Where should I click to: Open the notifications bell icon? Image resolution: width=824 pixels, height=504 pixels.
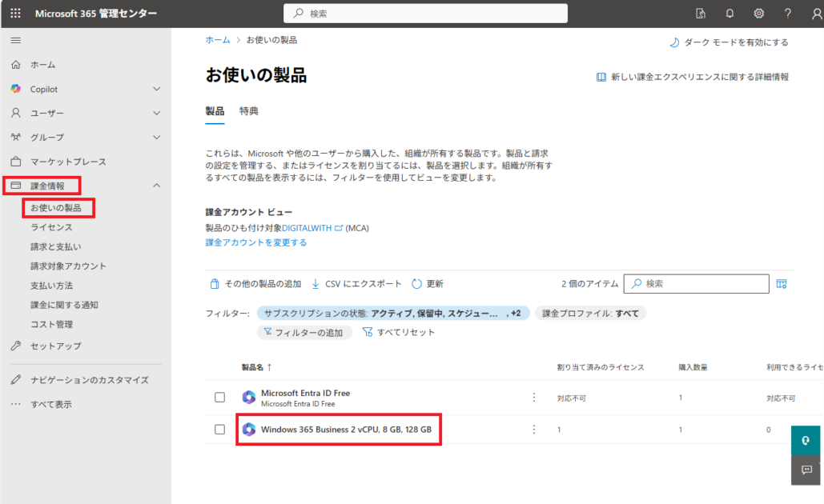(730, 14)
